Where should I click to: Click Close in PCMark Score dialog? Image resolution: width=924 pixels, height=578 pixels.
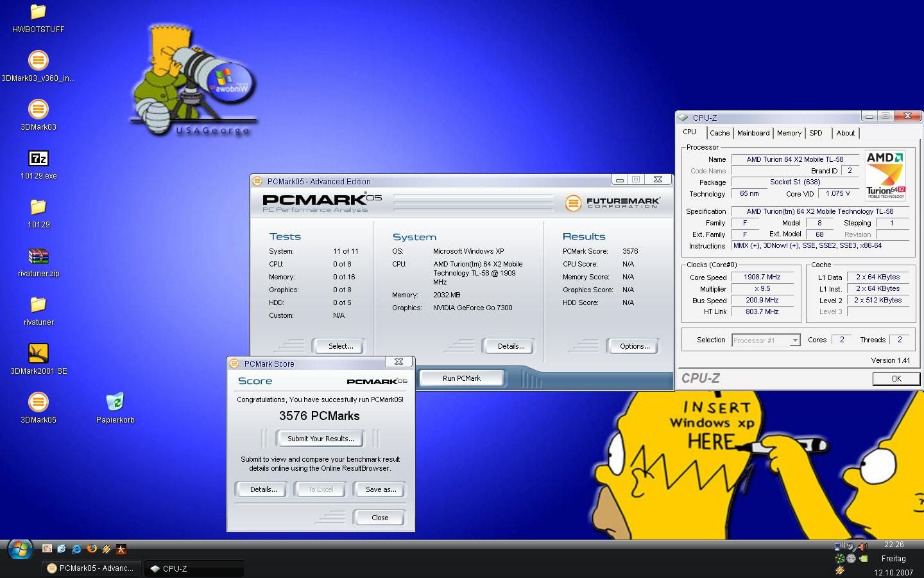coord(379,518)
